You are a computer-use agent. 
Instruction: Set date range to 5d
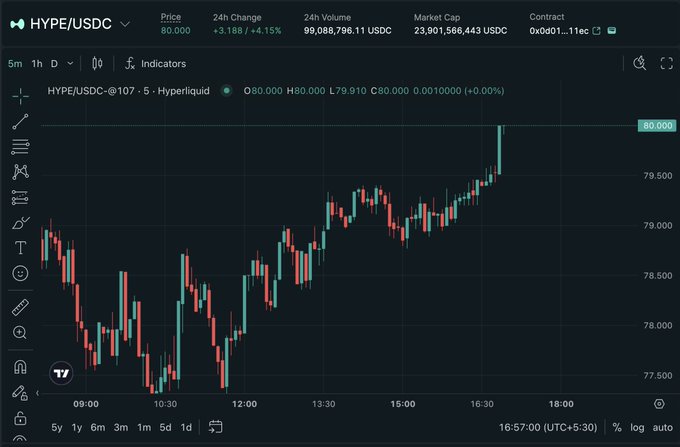coord(165,427)
